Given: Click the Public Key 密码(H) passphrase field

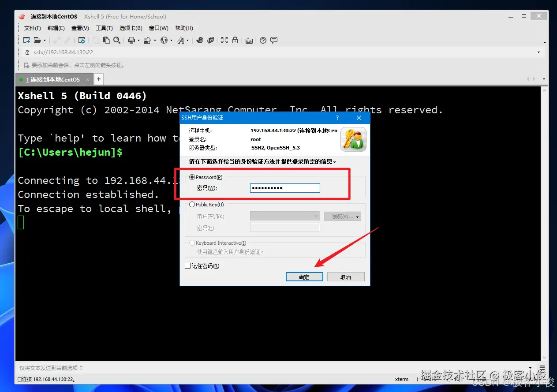Looking at the screenshot, I should 285,228.
